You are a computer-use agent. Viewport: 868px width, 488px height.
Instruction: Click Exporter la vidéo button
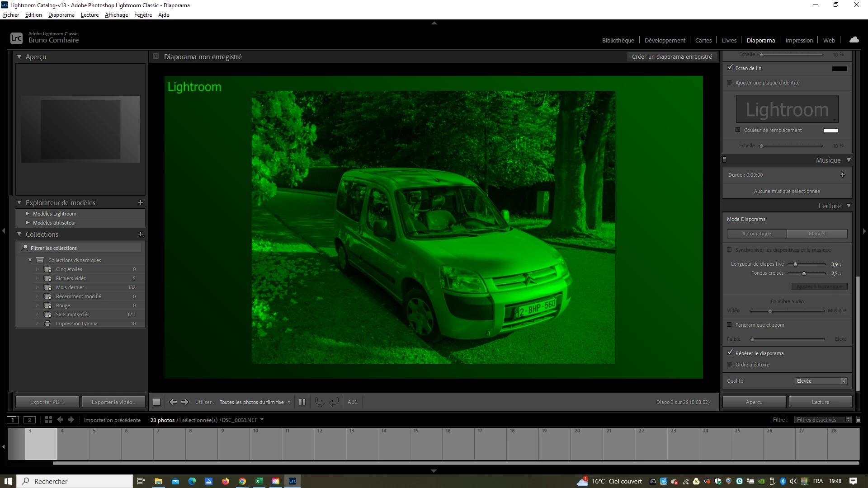click(113, 402)
